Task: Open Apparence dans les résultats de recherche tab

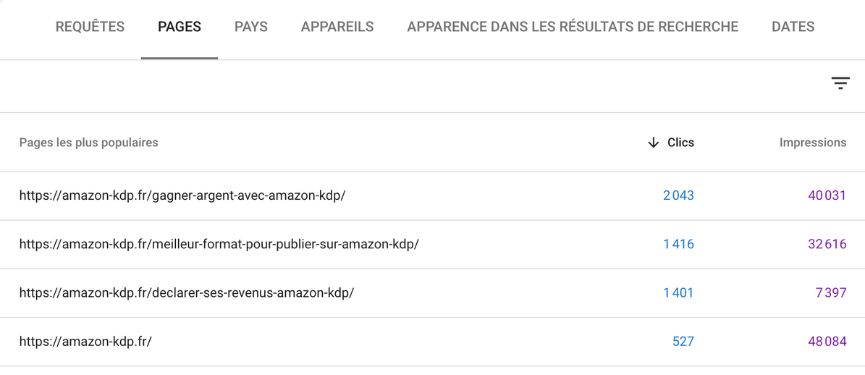Action: point(573,26)
